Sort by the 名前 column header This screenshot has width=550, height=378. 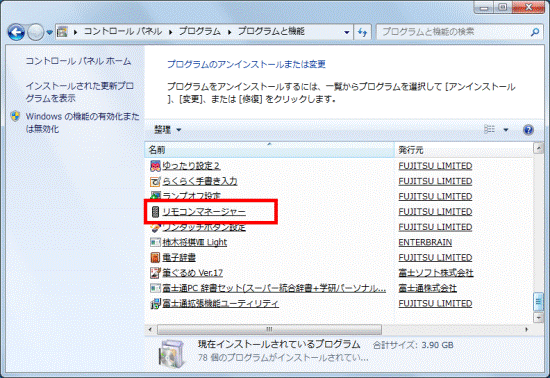coord(269,150)
